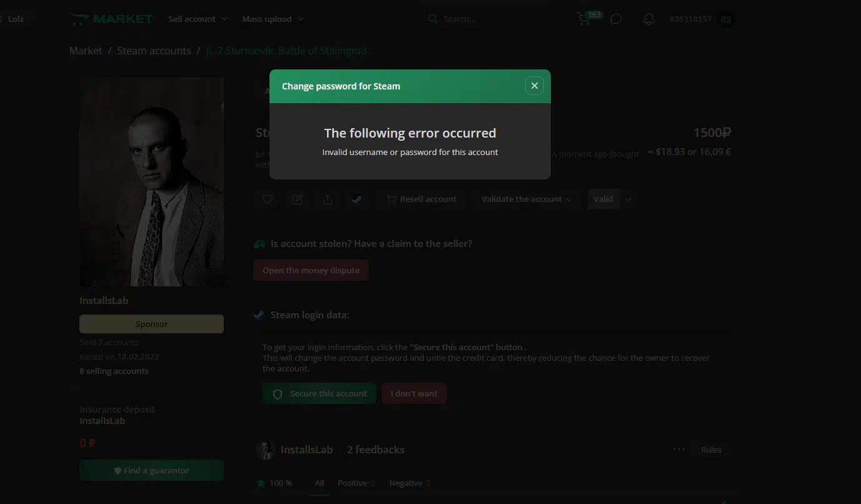Click InstallsLab name in feedbacks header
Screen dimensions: 861x504
point(306,450)
